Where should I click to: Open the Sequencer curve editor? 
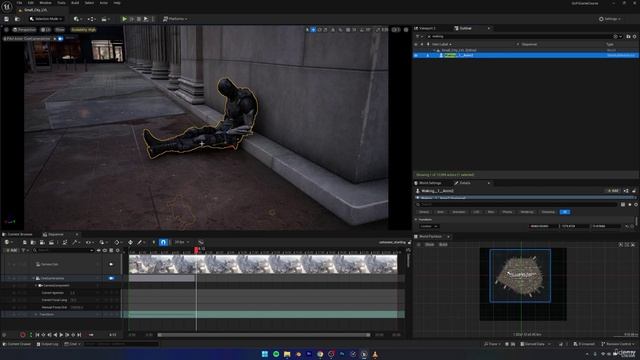click(201, 242)
